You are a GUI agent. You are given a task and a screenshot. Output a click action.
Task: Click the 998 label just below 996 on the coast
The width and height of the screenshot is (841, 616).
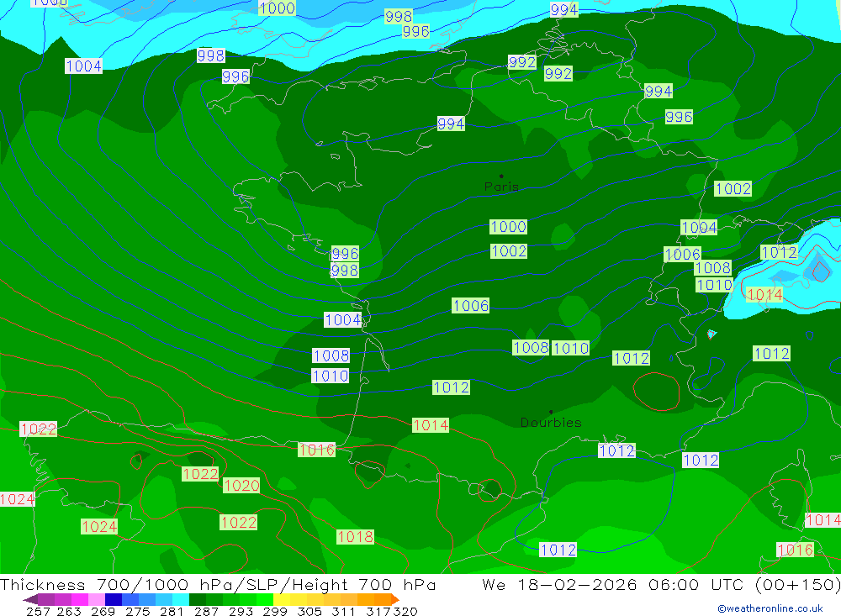[x=344, y=271]
